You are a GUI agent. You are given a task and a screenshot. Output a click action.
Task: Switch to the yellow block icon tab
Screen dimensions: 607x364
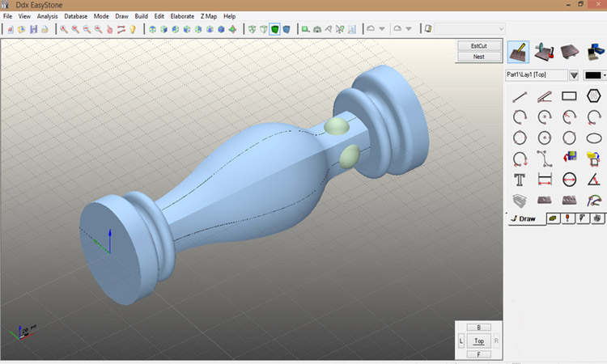[x=554, y=218]
